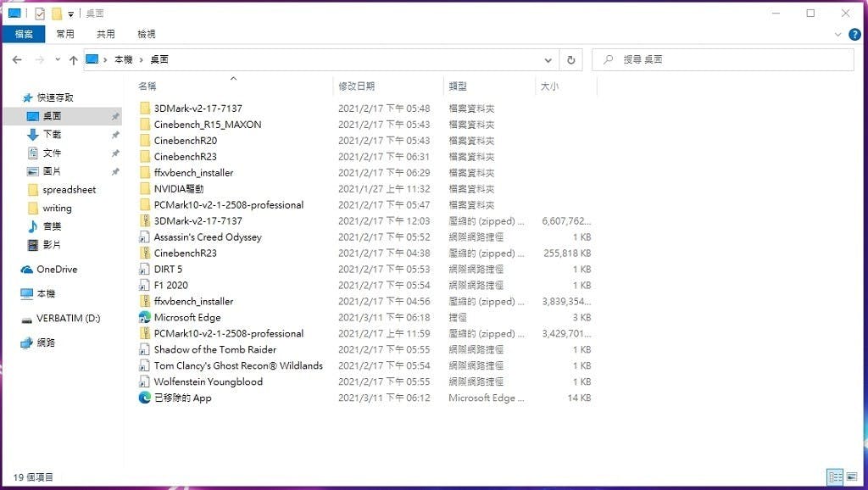868x490 pixels.
Task: Select the Wolfenstein Youngblood shortcut
Action: 209,381
